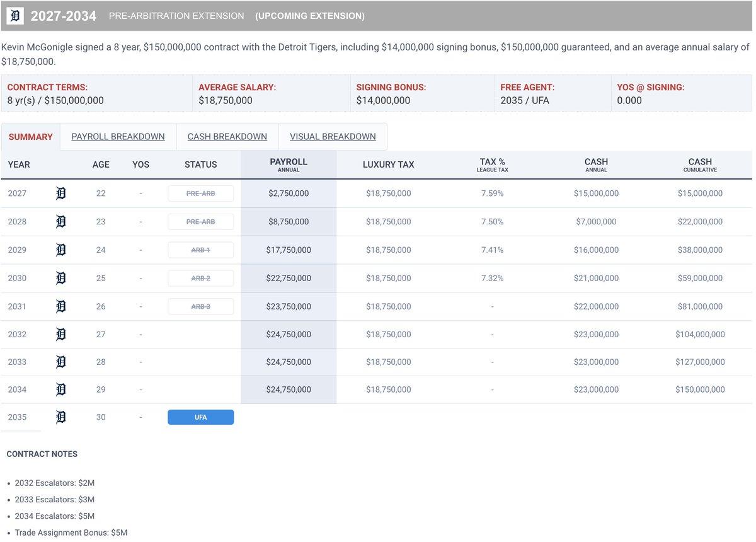756x542 pixels.
Task: Click the Tigers logo in the 2034 row
Action: pyautogui.click(x=60, y=389)
